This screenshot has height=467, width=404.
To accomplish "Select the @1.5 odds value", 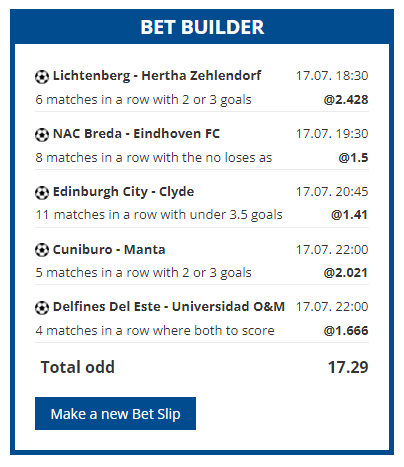I will click(353, 158).
